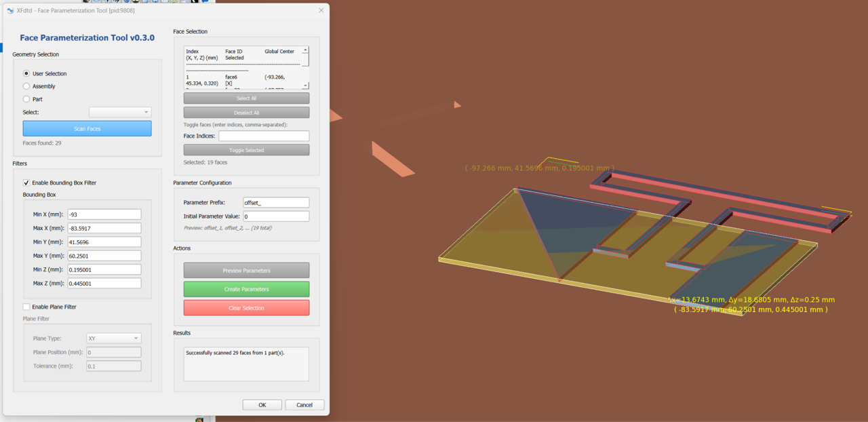The image size is (868, 422).
Task: Click the 'Faces found: 29' text
Action: (42, 143)
